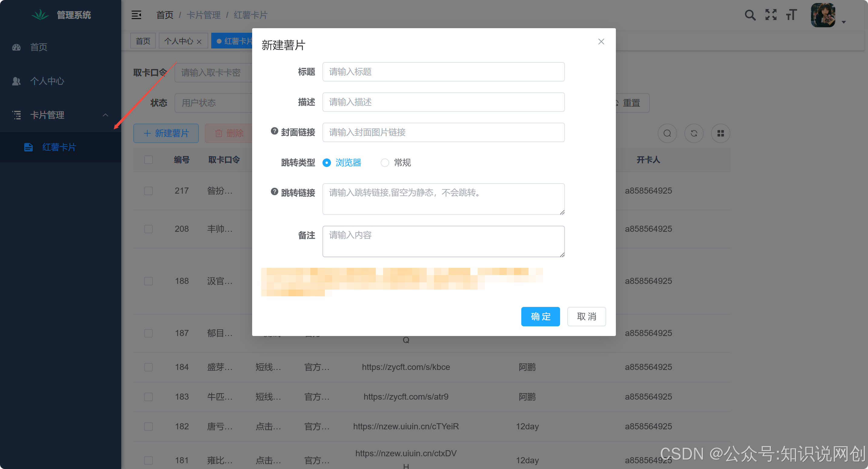Viewport: 868px width, 469px height.
Task: Toggle search bar with round magnifier icon
Action: [667, 133]
